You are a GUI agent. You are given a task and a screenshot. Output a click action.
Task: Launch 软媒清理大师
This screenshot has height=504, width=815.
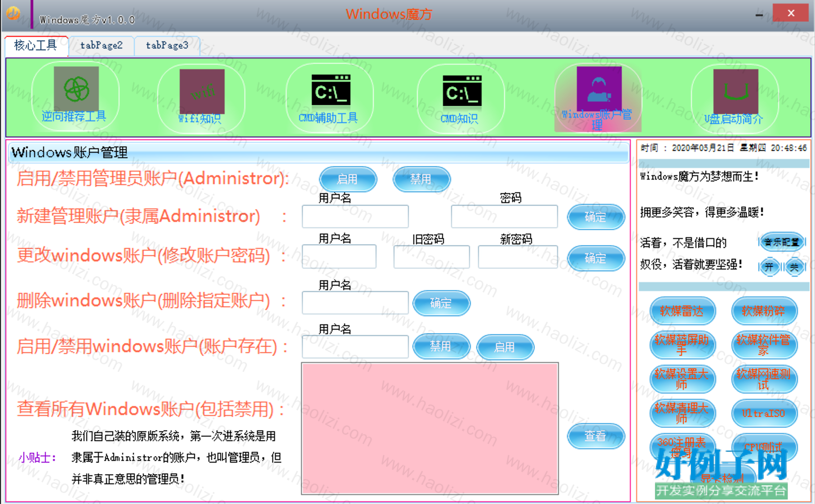(x=682, y=413)
